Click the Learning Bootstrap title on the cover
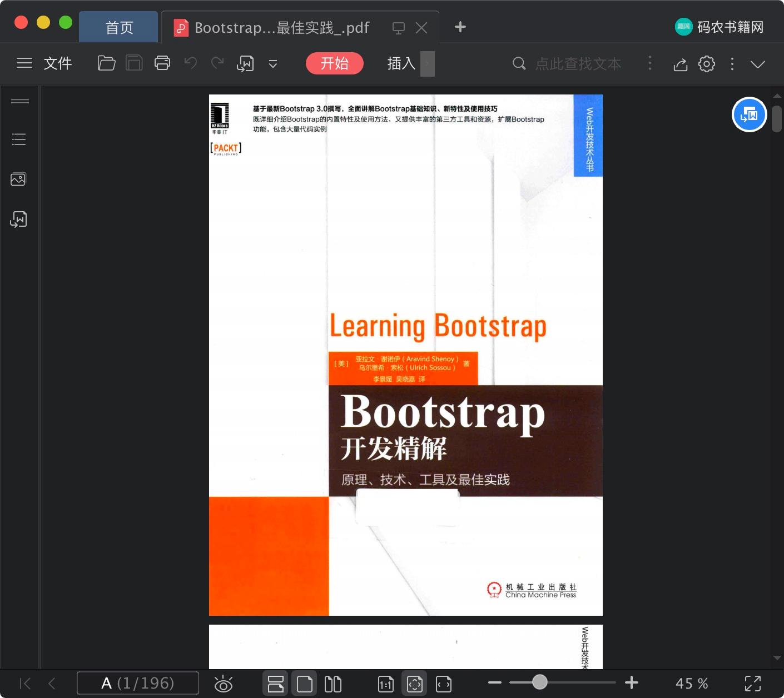Screen dimensions: 784x698 click(x=438, y=326)
